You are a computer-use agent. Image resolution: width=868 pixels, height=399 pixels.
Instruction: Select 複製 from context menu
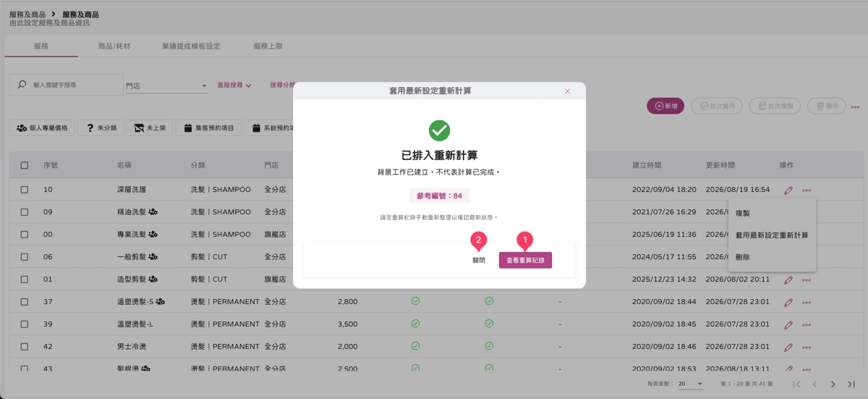coord(772,214)
